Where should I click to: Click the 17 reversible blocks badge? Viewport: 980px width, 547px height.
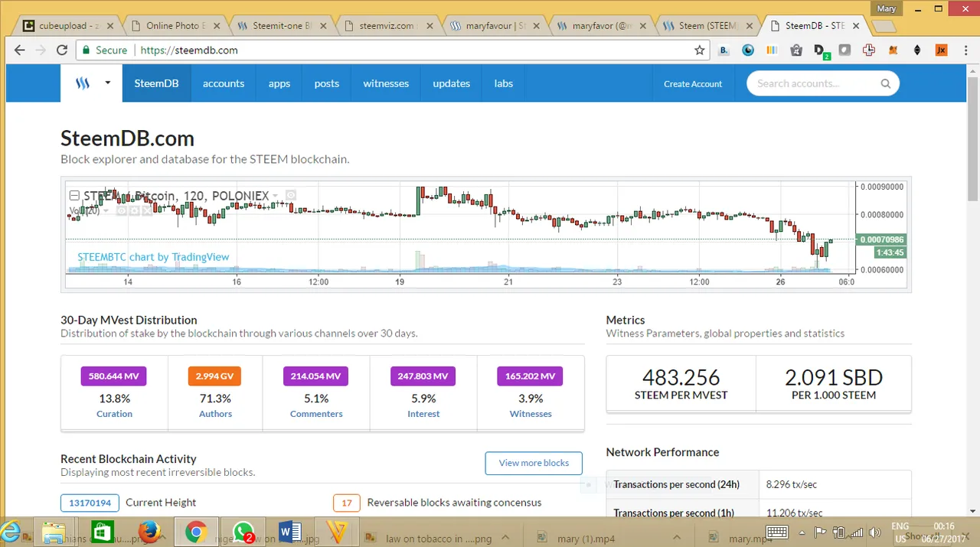(x=347, y=503)
